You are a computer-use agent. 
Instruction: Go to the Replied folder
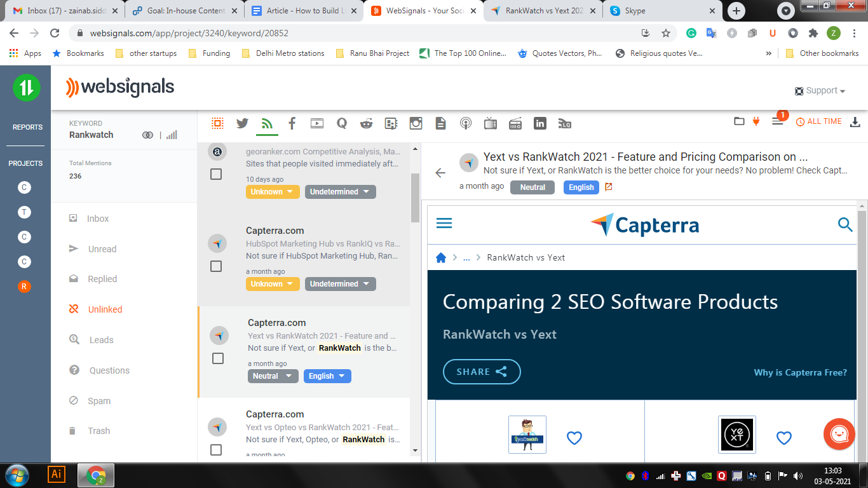[x=102, y=279]
